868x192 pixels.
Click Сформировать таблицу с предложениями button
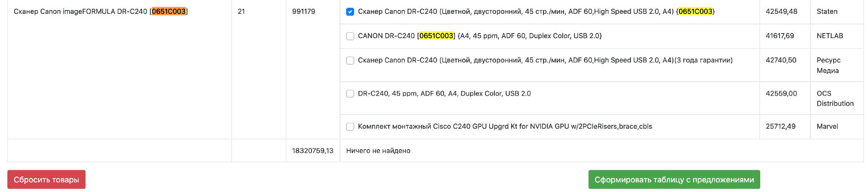[674, 179]
